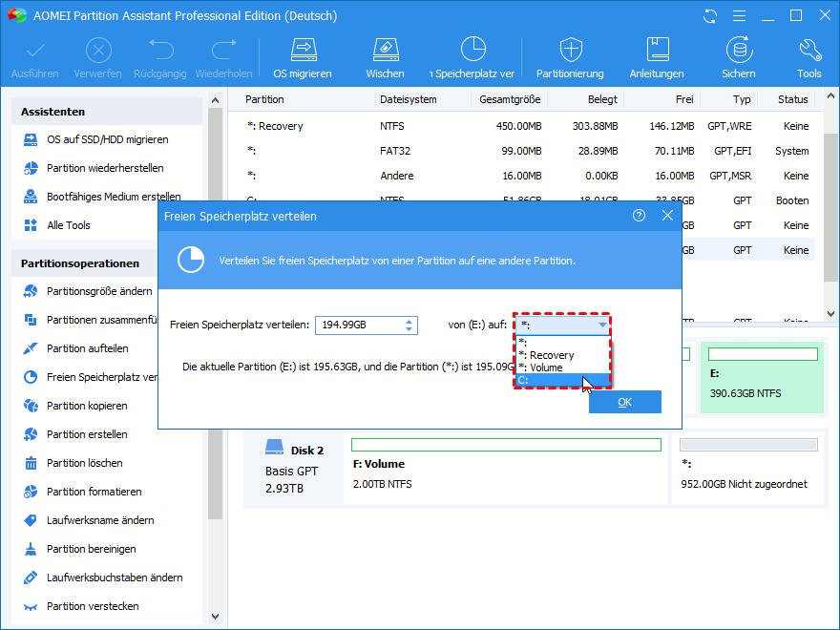The width and height of the screenshot is (840, 630).
Task: Decrease the free space value with down arrow
Action: point(409,329)
